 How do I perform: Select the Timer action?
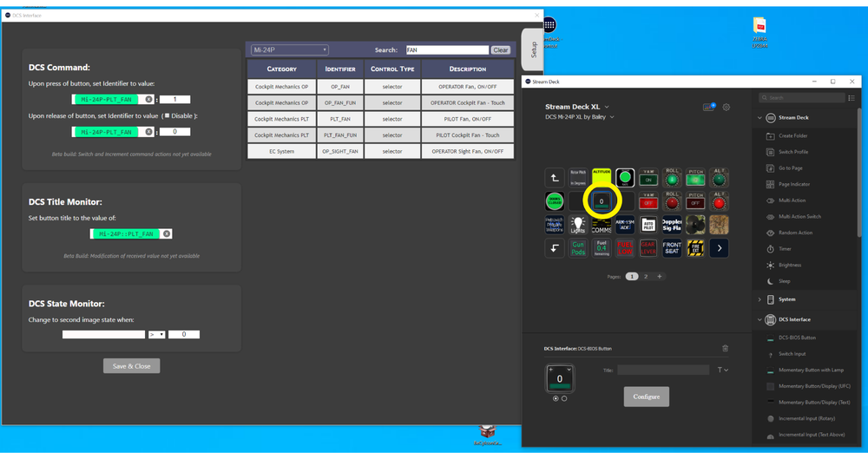pyautogui.click(x=785, y=249)
